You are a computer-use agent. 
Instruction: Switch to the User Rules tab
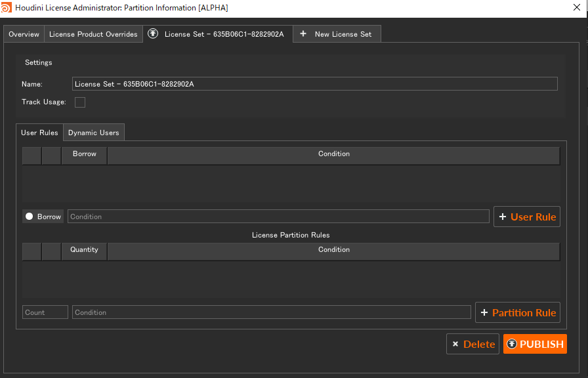(39, 133)
